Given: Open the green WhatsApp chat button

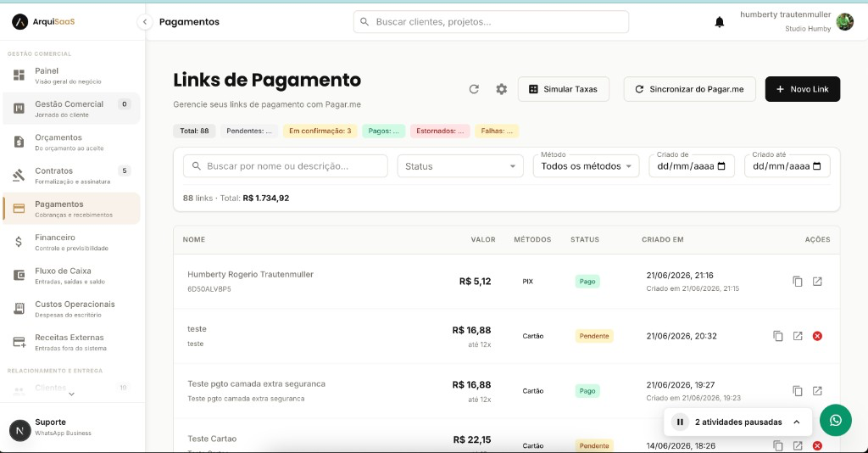Looking at the screenshot, I should [835, 420].
